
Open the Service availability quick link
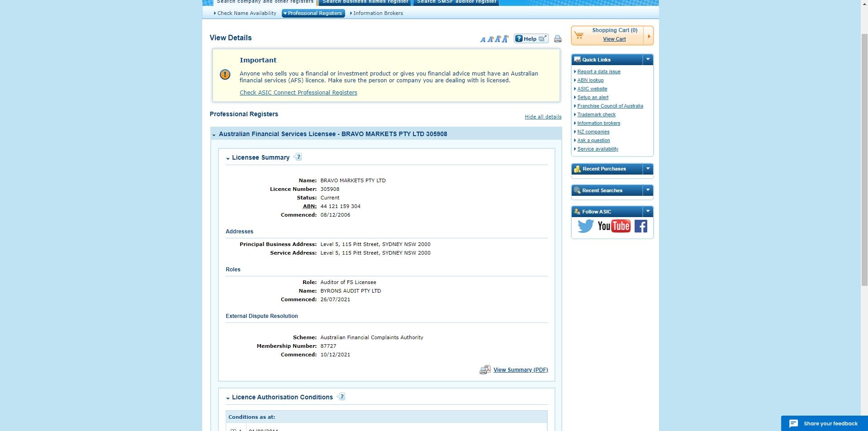click(598, 149)
